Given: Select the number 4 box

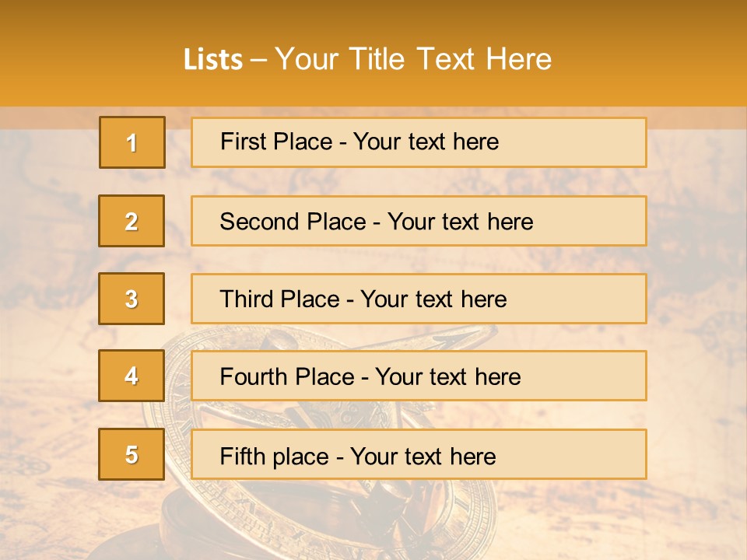Looking at the screenshot, I should click(132, 376).
